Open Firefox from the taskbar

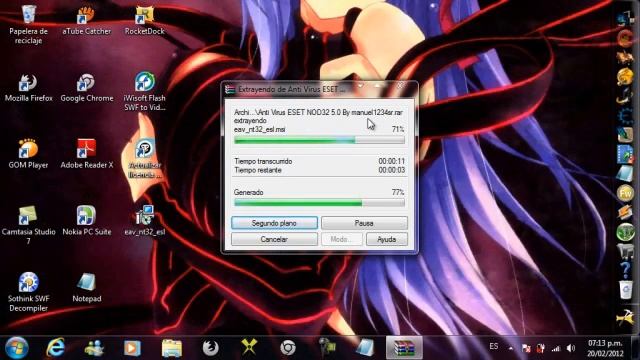(210, 348)
